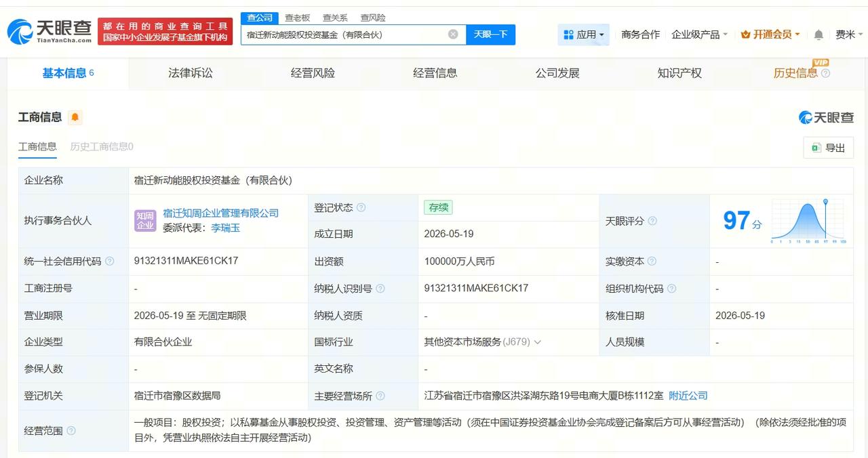Click the 知周企业 company logo badge
Screen dimensions: 868x458
click(x=145, y=221)
